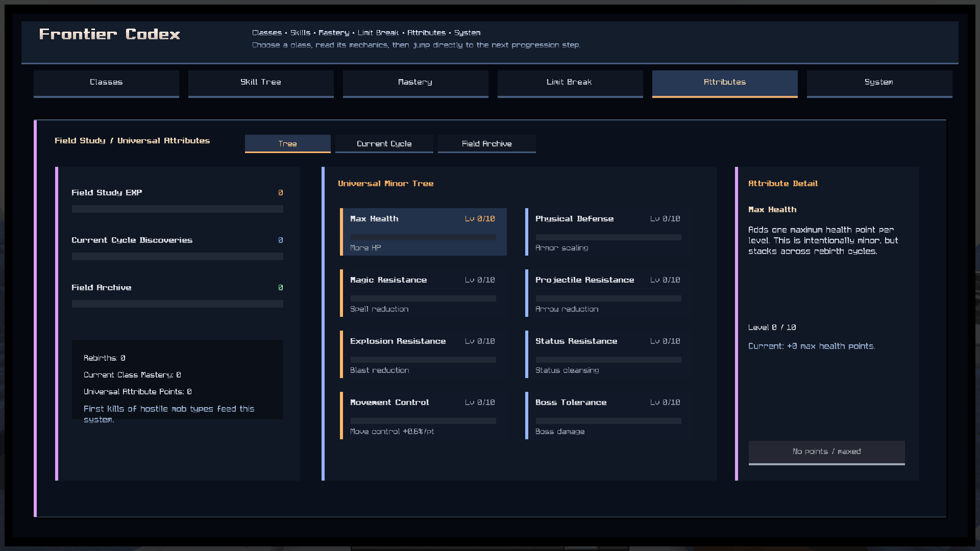This screenshot has height=551, width=980.
Task: Click the Max Health title in Attribute Detail
Action: point(772,210)
